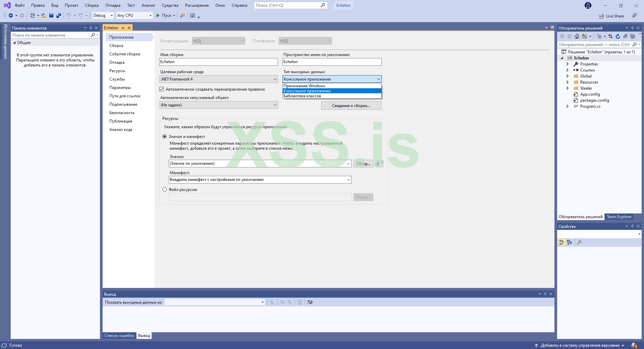Open the Any CPU platform dropdown

click(x=135, y=15)
